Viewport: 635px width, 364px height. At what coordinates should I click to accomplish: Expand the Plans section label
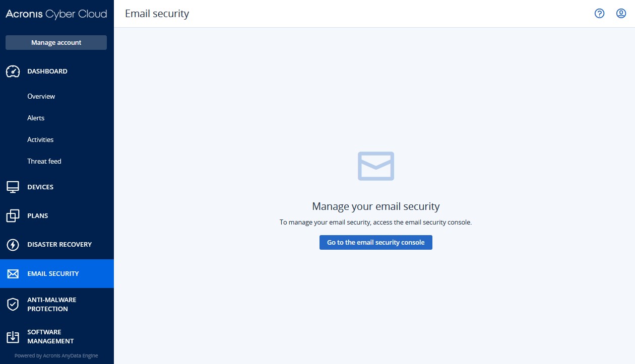(38, 216)
